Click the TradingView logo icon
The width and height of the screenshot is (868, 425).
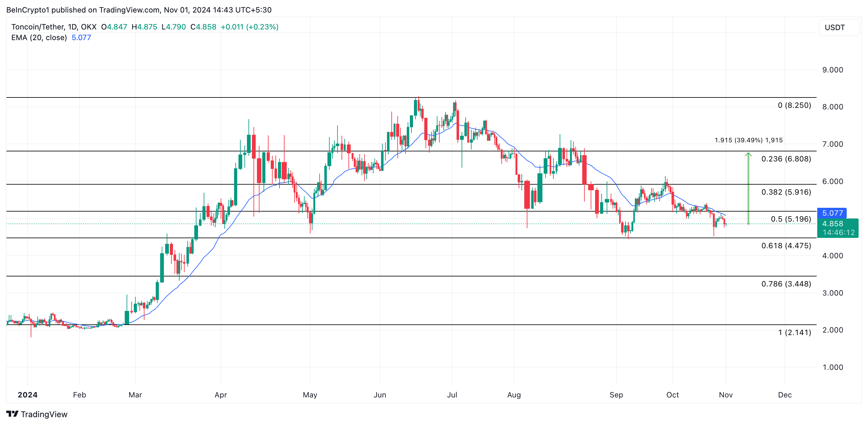(x=13, y=413)
